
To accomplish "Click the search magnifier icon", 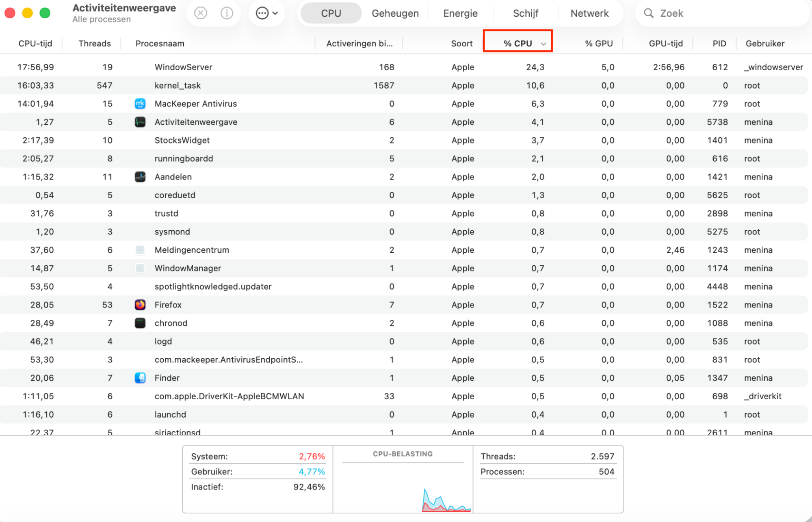I will tap(649, 13).
